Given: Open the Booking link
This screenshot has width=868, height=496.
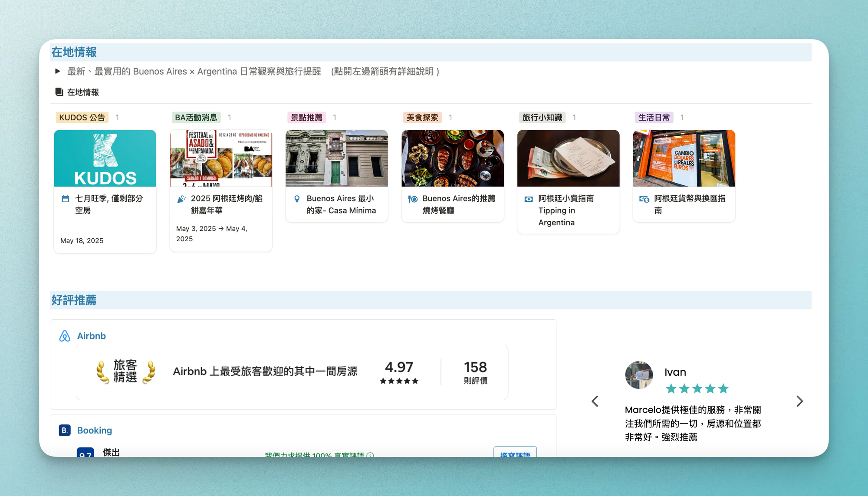Looking at the screenshot, I should click(94, 430).
